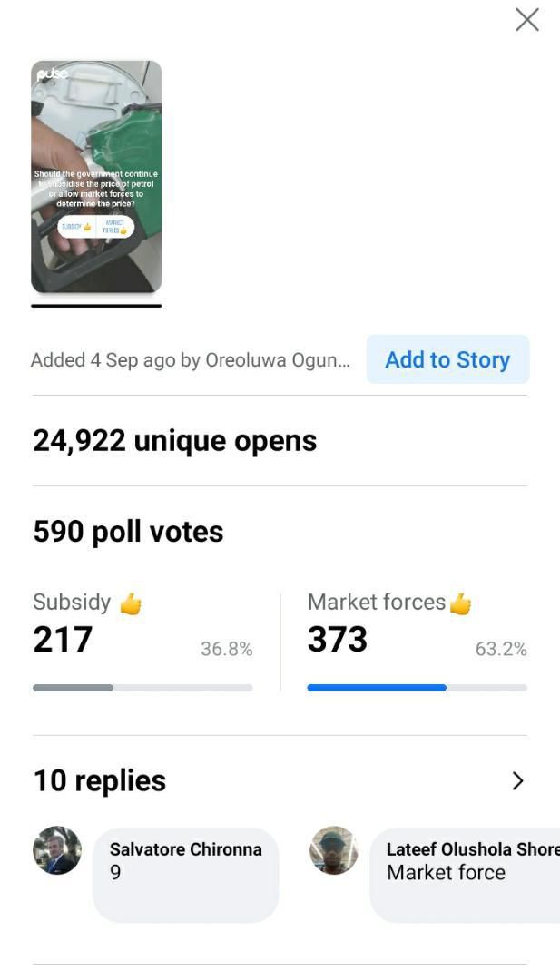This screenshot has height=980, width=560.
Task: Click Lateef Olushola Shore's profile picture
Action: [333, 853]
